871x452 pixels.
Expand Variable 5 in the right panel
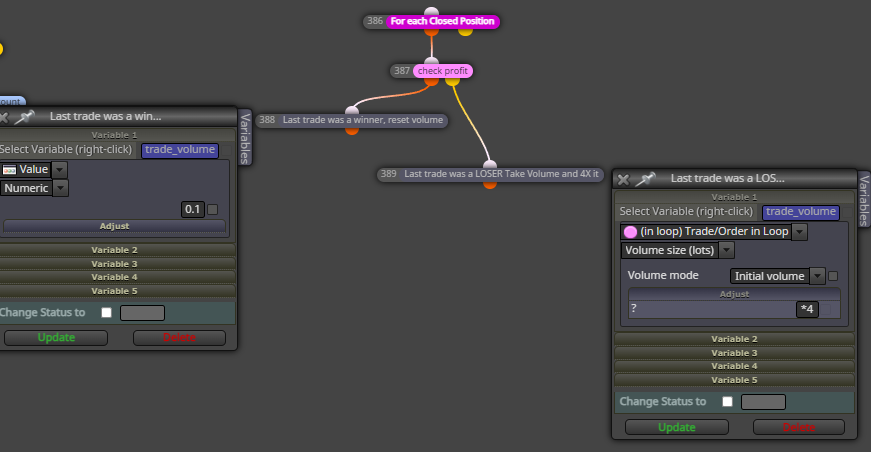(734, 380)
